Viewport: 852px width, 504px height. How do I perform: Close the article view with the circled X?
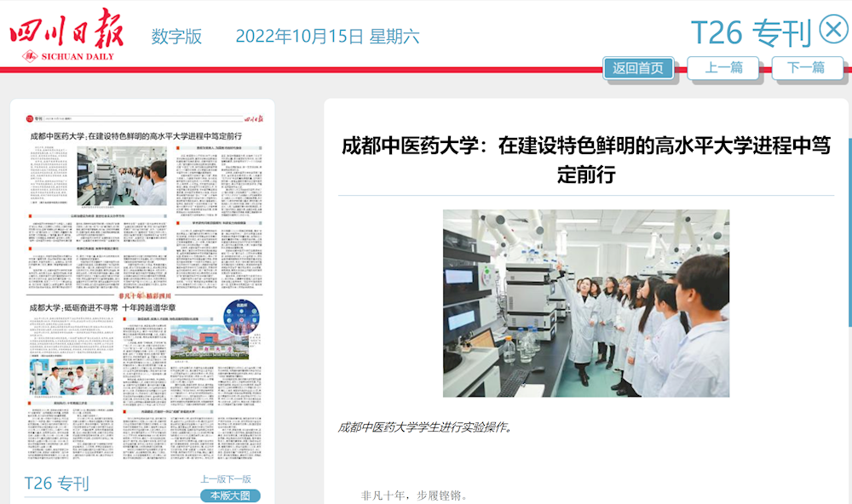click(x=832, y=30)
